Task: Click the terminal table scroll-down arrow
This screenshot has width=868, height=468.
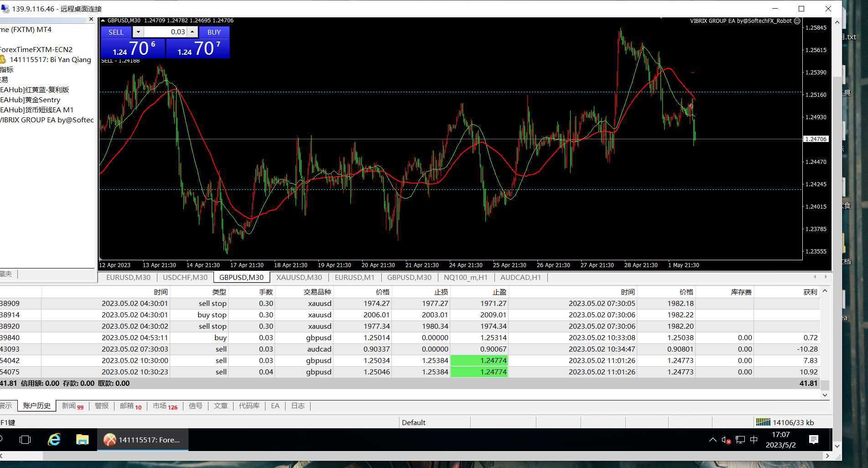Action: [825, 395]
